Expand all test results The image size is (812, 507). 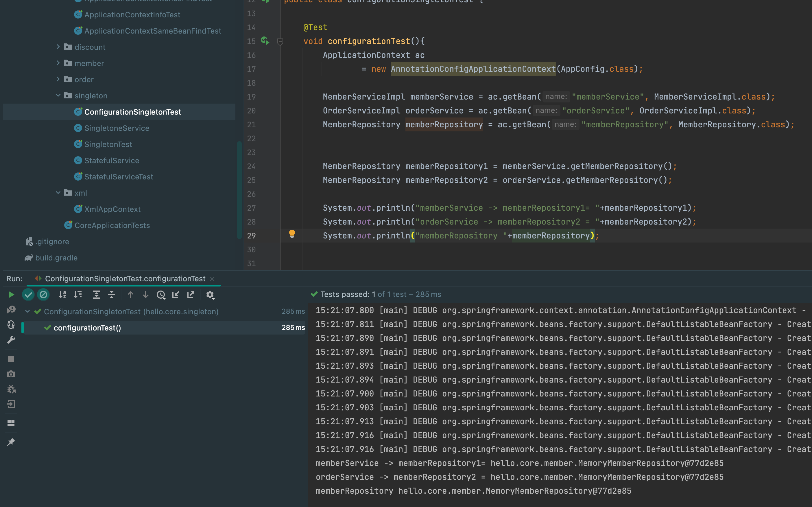point(97,295)
